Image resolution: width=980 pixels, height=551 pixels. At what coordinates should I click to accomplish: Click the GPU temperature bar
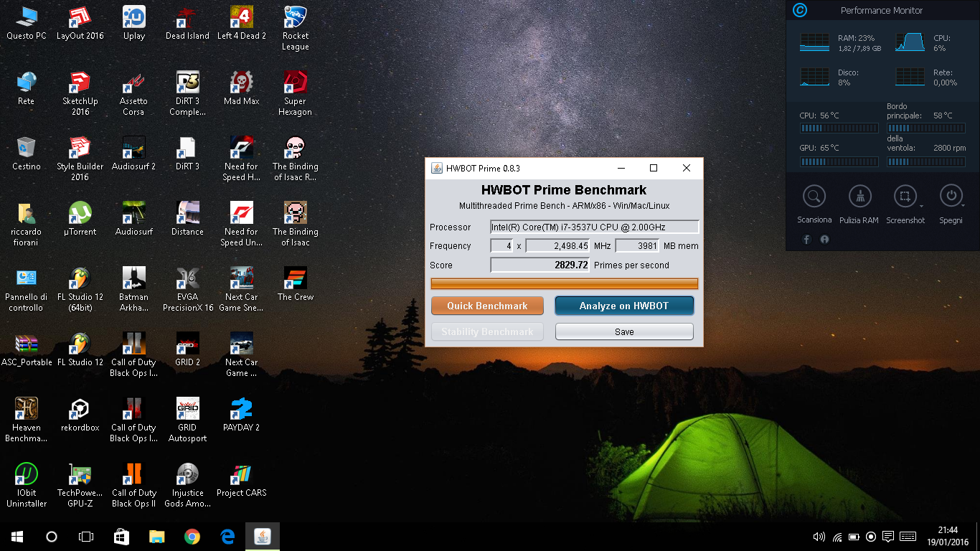(839, 161)
